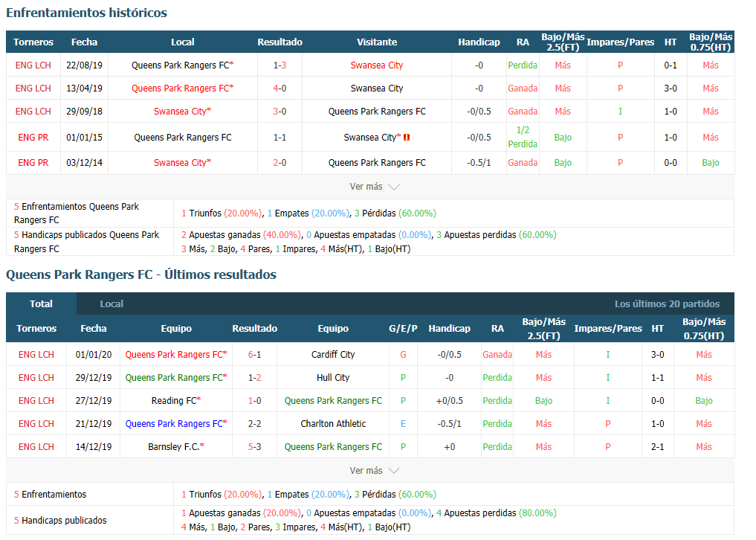Click handicap -0.5/1 in 03/12/14 row

pos(479,163)
